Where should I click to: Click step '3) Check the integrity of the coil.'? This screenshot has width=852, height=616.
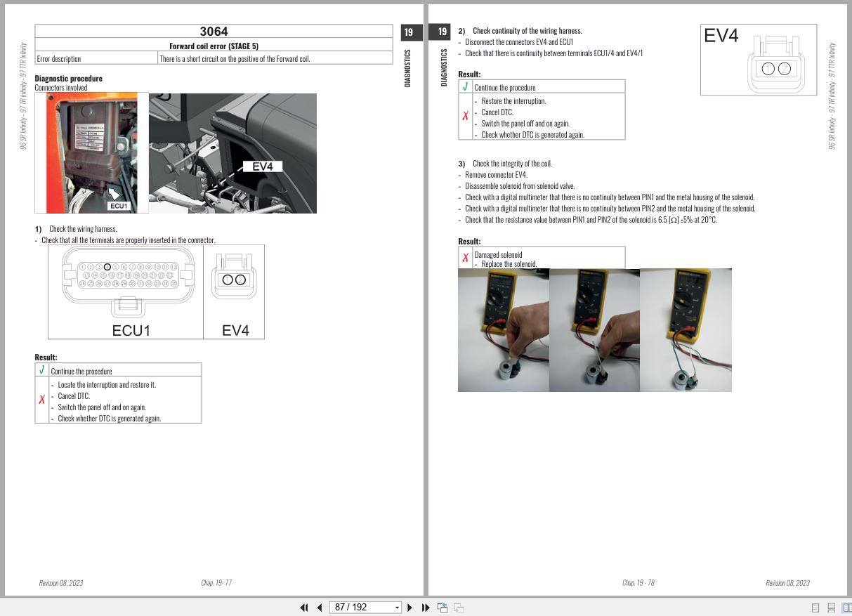point(505,164)
